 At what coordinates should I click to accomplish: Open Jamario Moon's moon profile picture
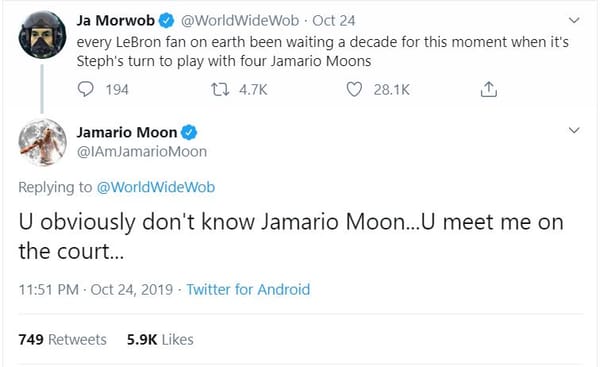(42, 142)
